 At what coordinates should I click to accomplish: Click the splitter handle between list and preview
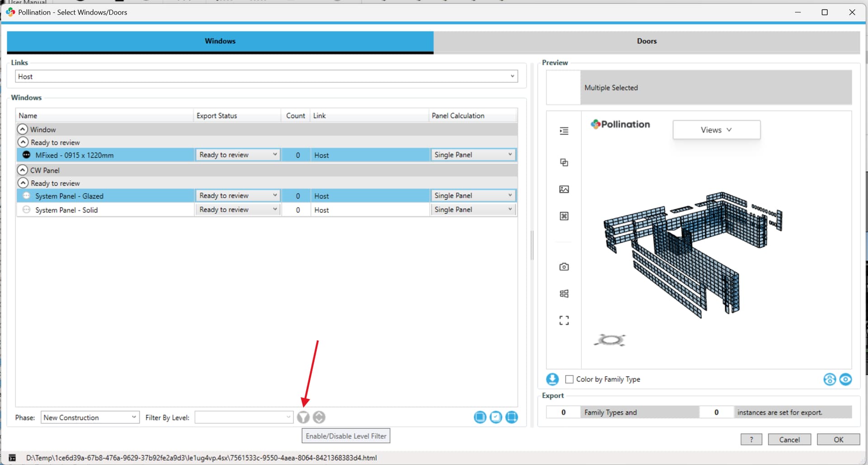532,245
